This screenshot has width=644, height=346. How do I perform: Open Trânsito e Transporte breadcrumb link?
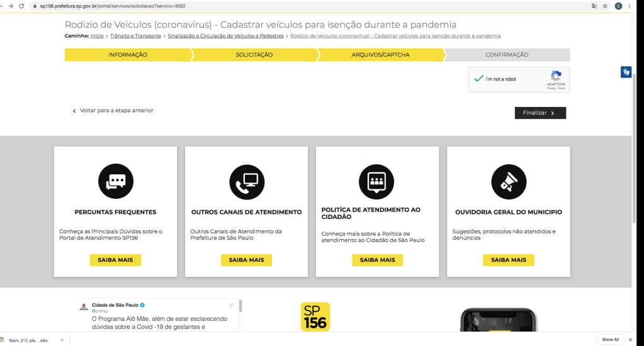135,36
